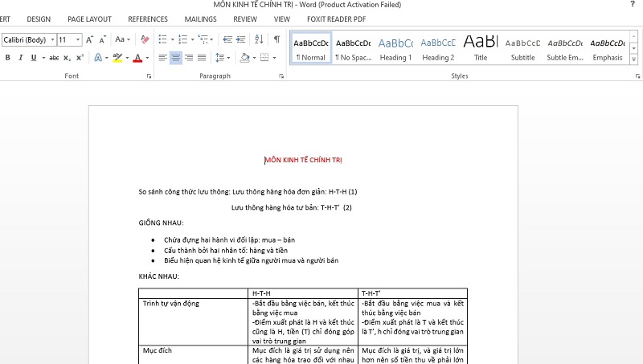
Task: Apply text effects glowing A
Action: click(98, 58)
